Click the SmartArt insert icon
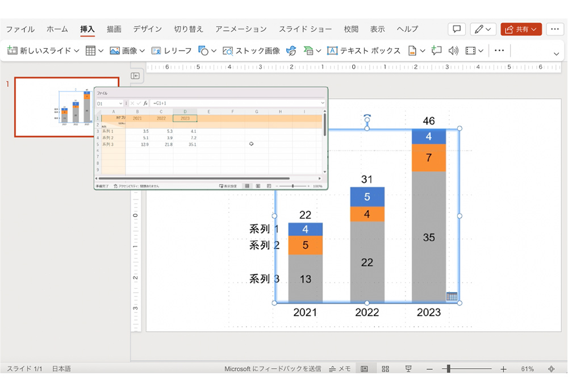 tap(308, 51)
